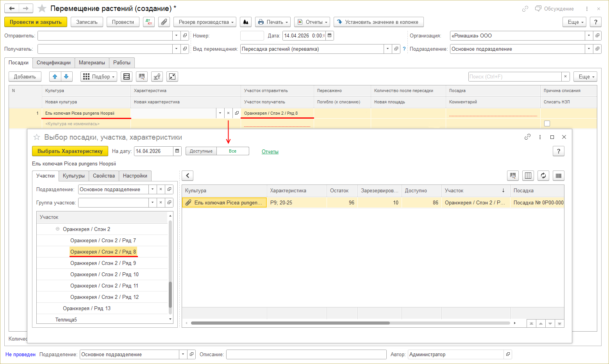Image resolution: width=609 pixels, height=364 pixels.
Task: Click the Дт/Кт postings icon
Action: [149, 22]
